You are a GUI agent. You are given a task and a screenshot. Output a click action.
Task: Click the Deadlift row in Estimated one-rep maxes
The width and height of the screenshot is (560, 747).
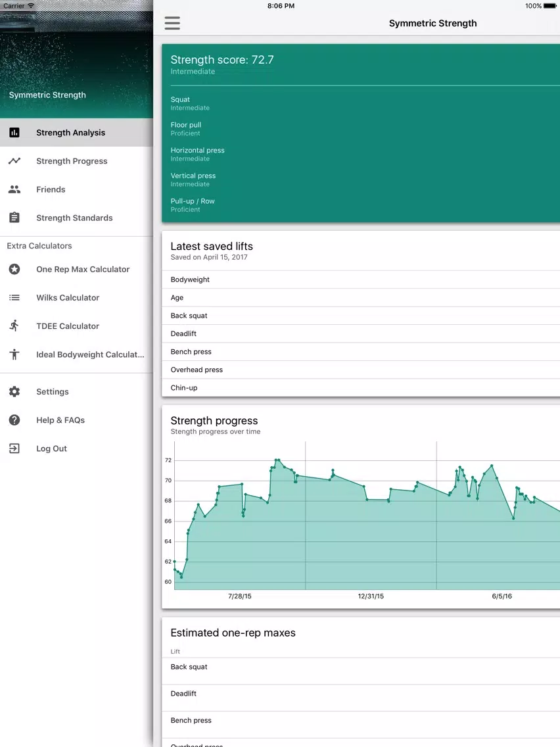click(x=361, y=694)
